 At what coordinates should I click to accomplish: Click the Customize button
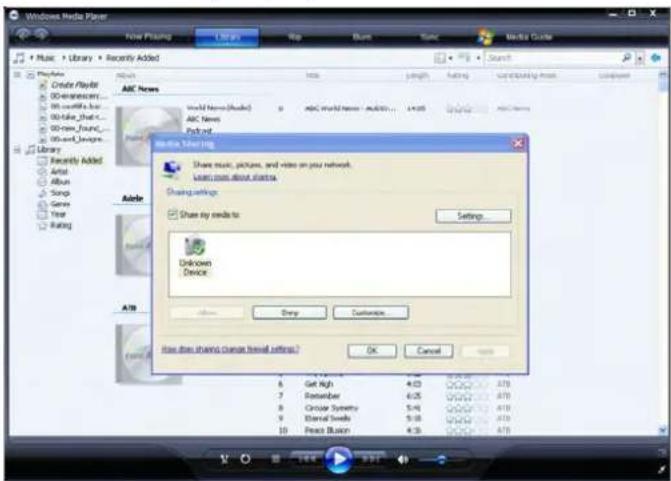click(x=371, y=313)
